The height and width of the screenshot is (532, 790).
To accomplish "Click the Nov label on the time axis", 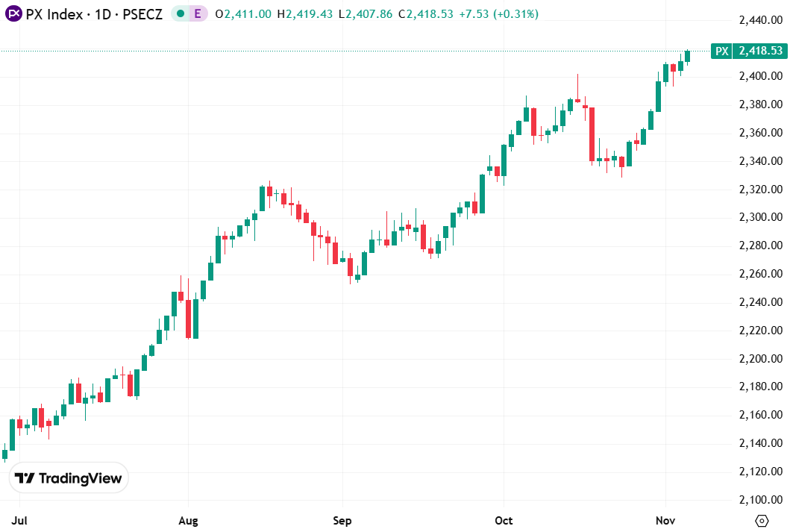I will (x=665, y=519).
